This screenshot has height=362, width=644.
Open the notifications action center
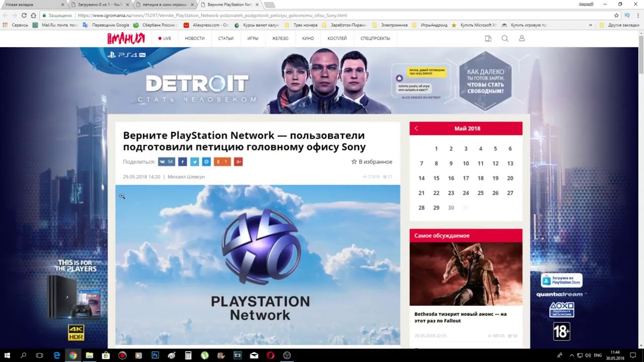click(633, 355)
